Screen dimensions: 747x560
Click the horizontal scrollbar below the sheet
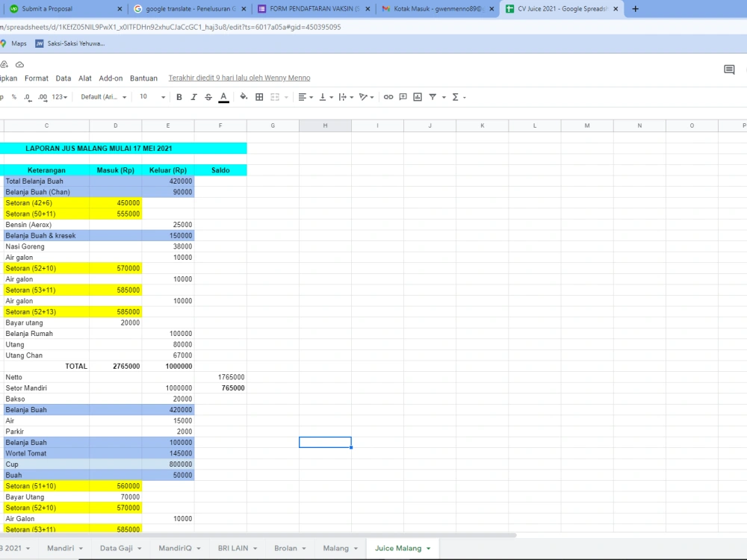point(261,535)
